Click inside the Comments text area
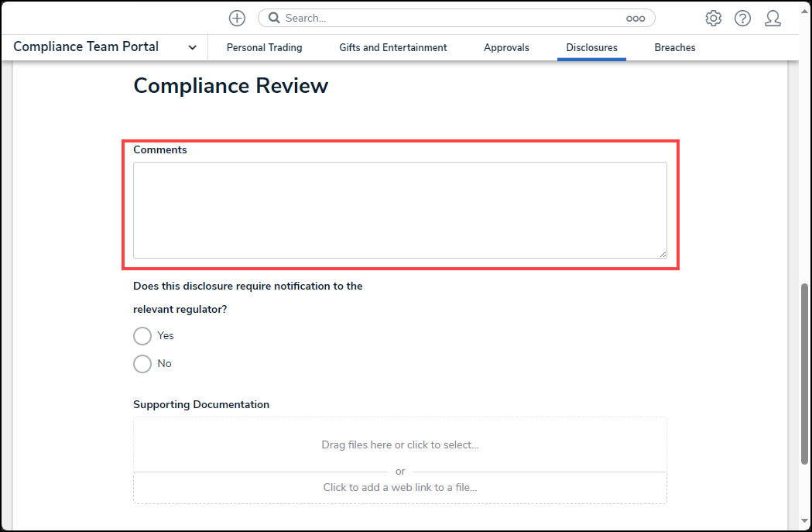Image resolution: width=812 pixels, height=532 pixels. [399, 210]
